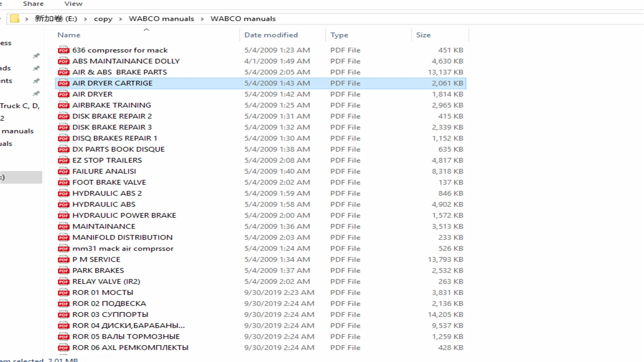Open the View ribbon tab

(73, 4)
